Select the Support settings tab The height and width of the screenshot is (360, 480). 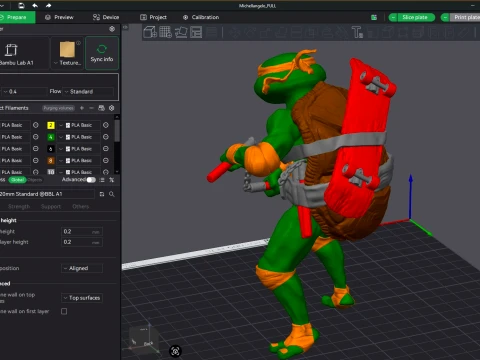tap(51, 207)
